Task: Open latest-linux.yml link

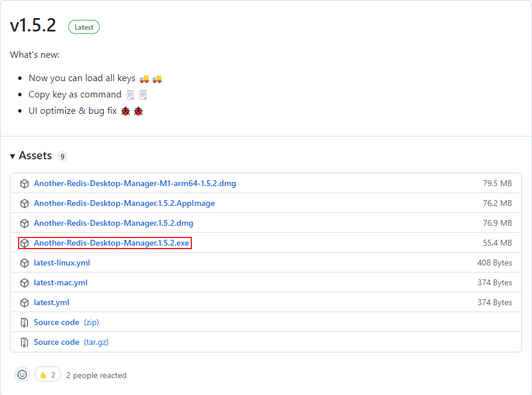Action: [62, 263]
